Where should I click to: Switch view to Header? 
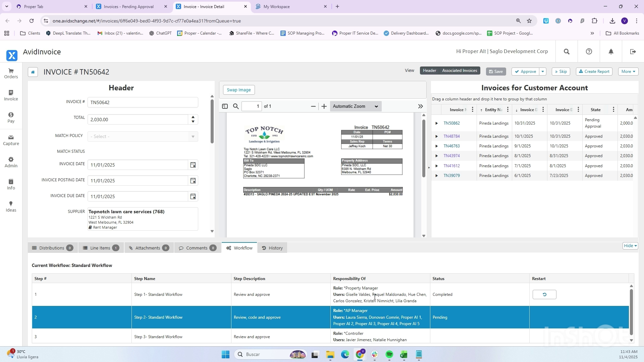coord(429,71)
